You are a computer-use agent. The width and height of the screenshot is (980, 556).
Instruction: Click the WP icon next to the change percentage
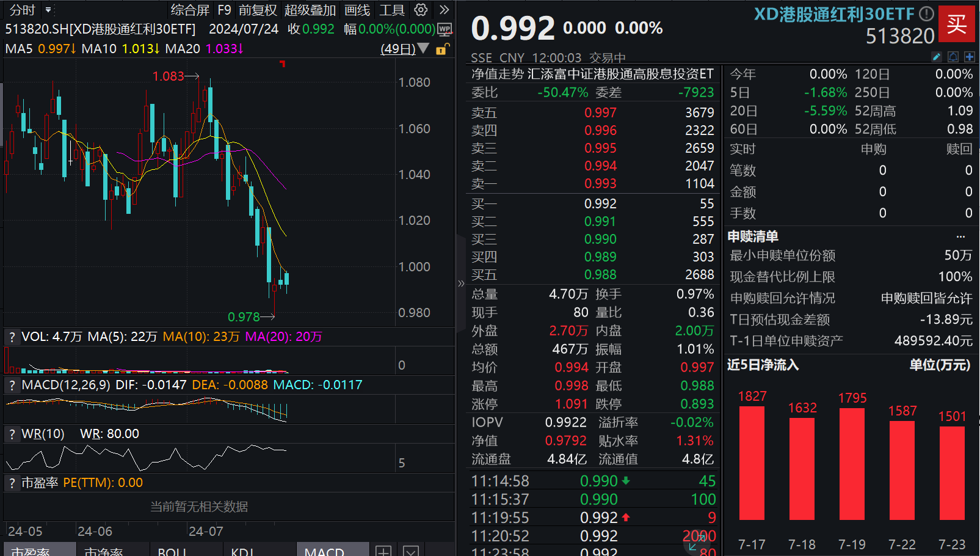coord(446,29)
